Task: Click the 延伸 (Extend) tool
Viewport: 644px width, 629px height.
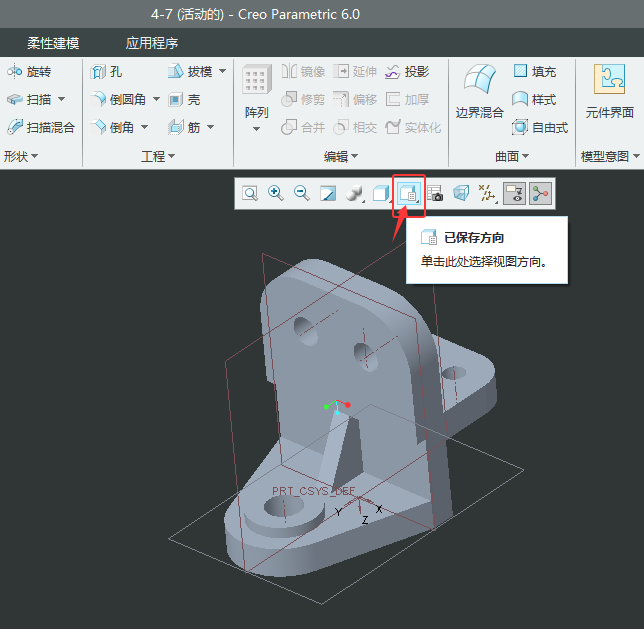Action: click(355, 71)
